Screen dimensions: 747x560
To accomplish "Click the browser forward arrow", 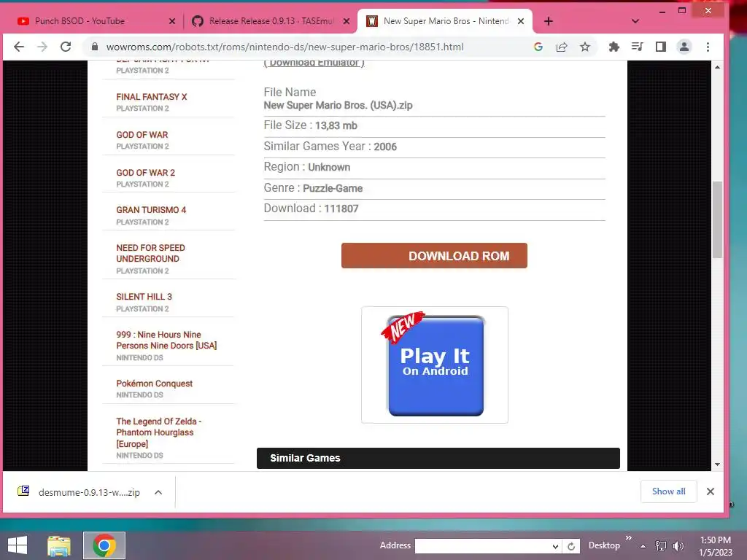I will click(42, 47).
